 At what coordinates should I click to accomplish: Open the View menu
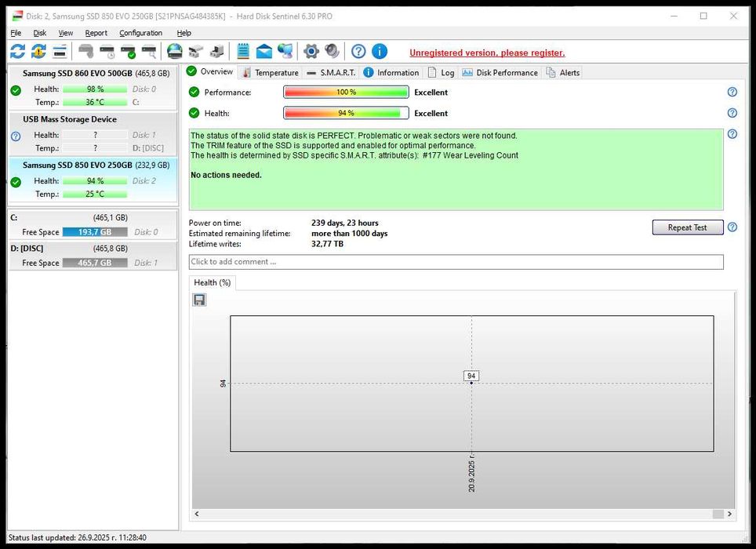pos(66,33)
